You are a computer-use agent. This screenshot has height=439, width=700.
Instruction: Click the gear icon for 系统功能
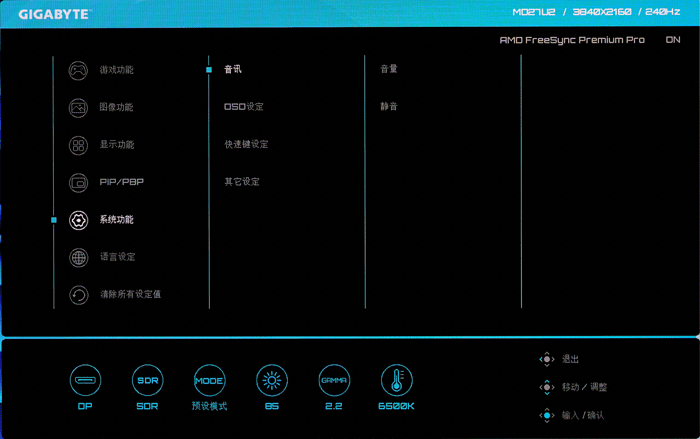[x=78, y=220]
